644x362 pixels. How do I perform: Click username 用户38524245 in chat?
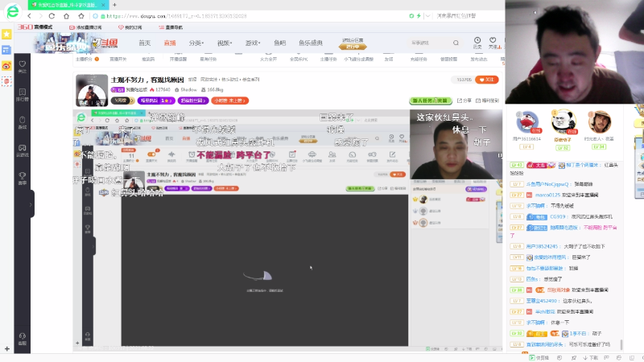542,247
